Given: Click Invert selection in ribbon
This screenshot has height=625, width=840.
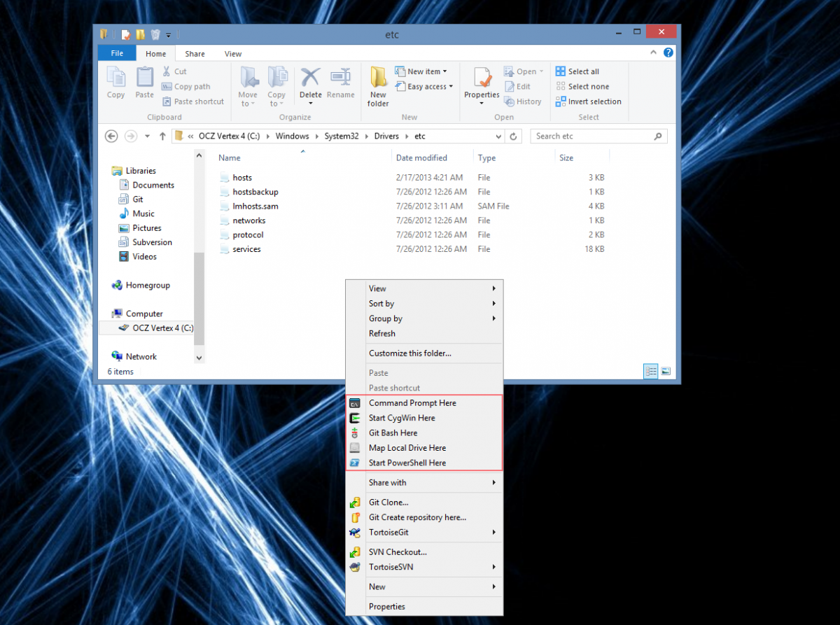Looking at the screenshot, I should tap(589, 101).
